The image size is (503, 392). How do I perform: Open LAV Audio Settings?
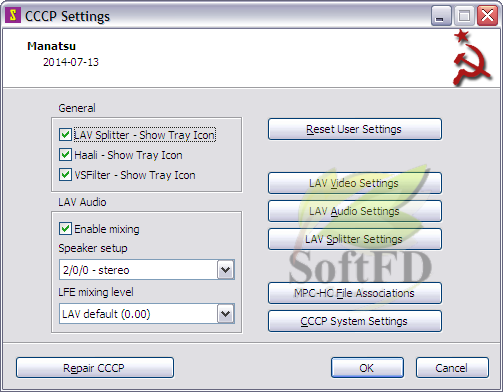(x=355, y=211)
